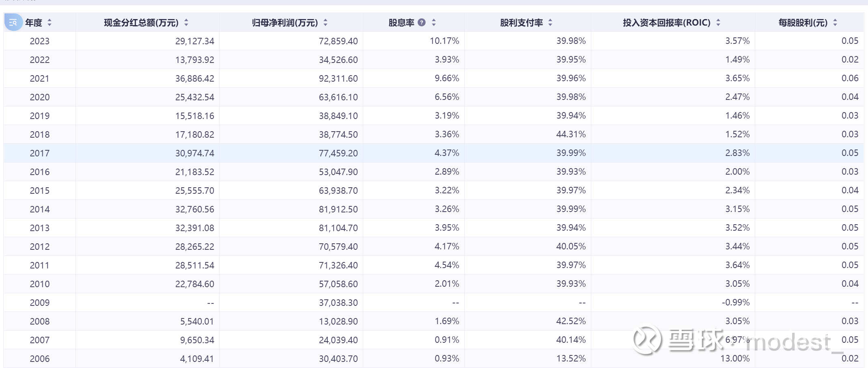This screenshot has width=868, height=368.
Task: Select the 36,886.42 cash dividend cell
Action: tap(194, 78)
